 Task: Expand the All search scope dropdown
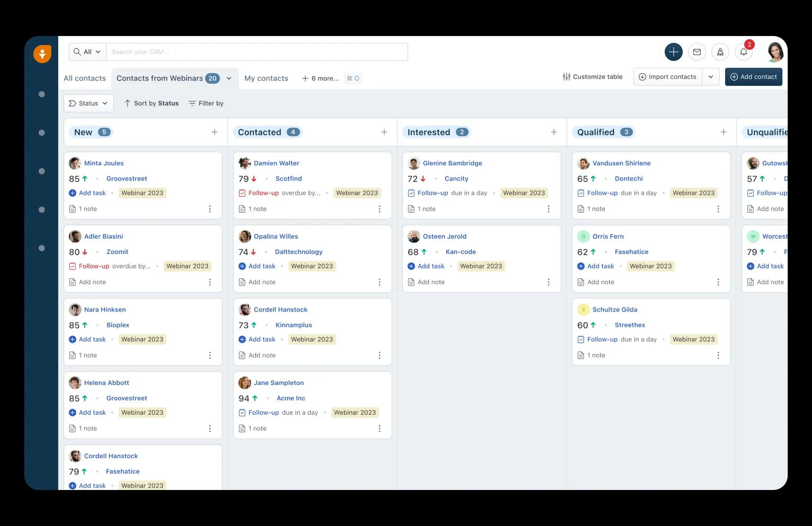coord(87,52)
